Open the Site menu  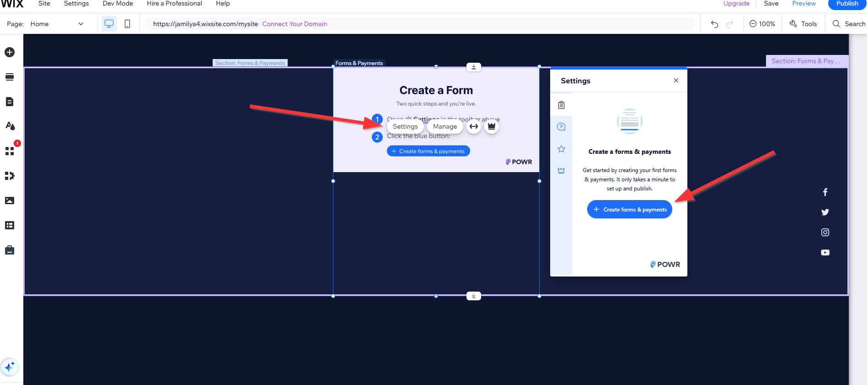[44, 4]
